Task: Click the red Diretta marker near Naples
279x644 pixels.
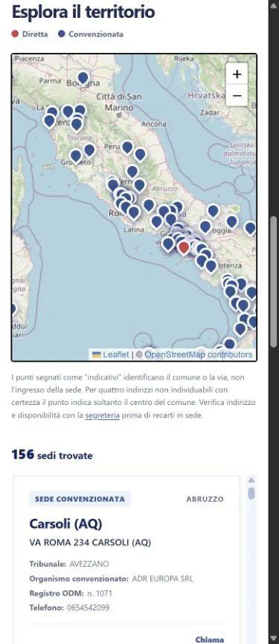Action: pyautogui.click(x=184, y=247)
